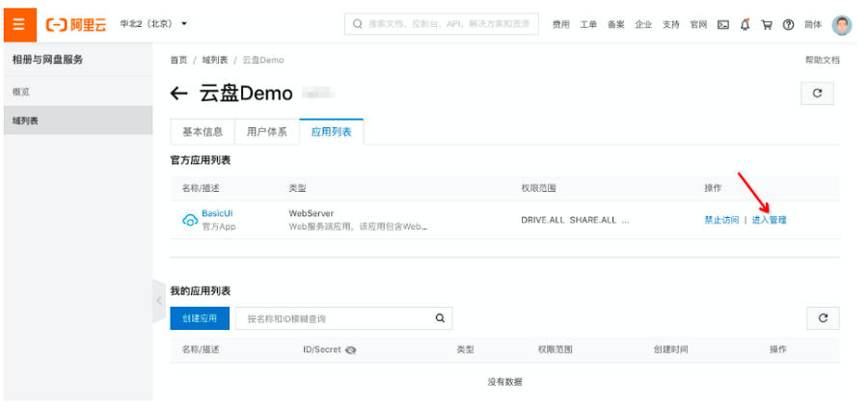This screenshot has height=408, width=868.
Task: Open the hamburger menu in top-left corner
Action: [18, 24]
